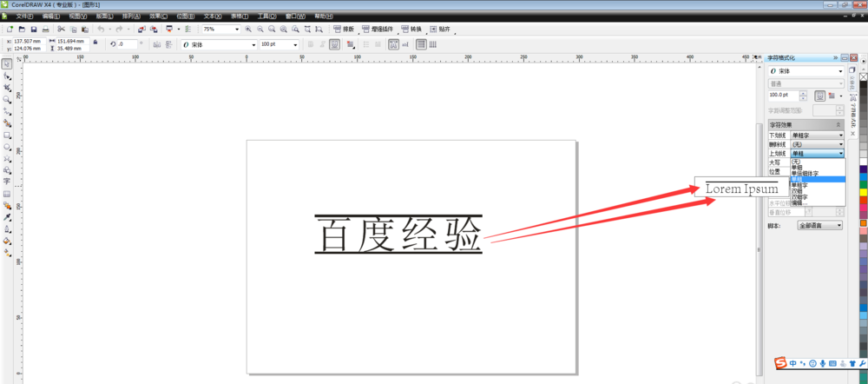
Task: Open the 脚本 全部语言 dropdown
Action: [820, 226]
